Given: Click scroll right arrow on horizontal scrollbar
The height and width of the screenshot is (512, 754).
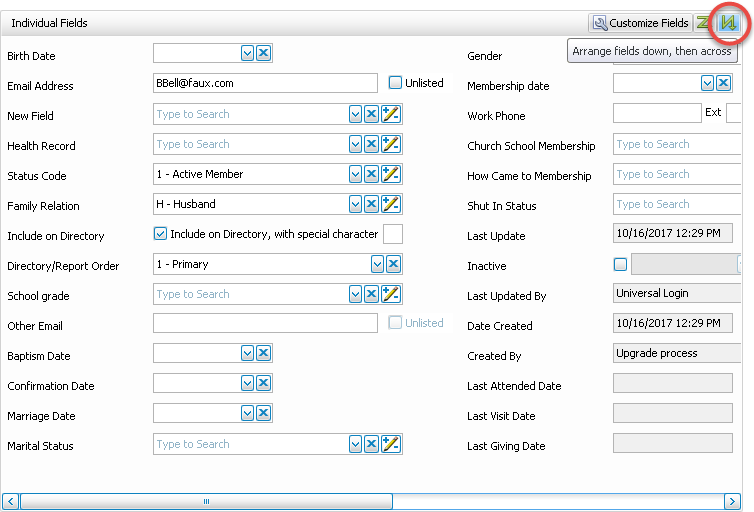Looking at the screenshot, I should point(732,501).
